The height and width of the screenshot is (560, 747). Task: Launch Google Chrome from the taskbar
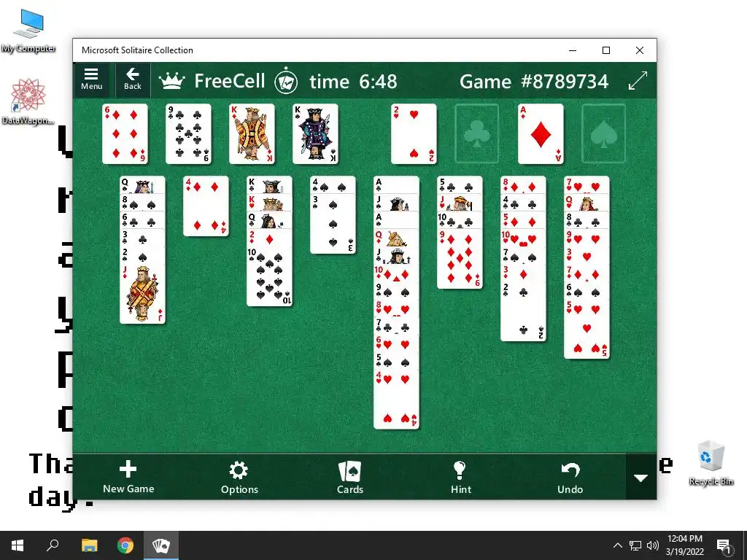(x=125, y=545)
